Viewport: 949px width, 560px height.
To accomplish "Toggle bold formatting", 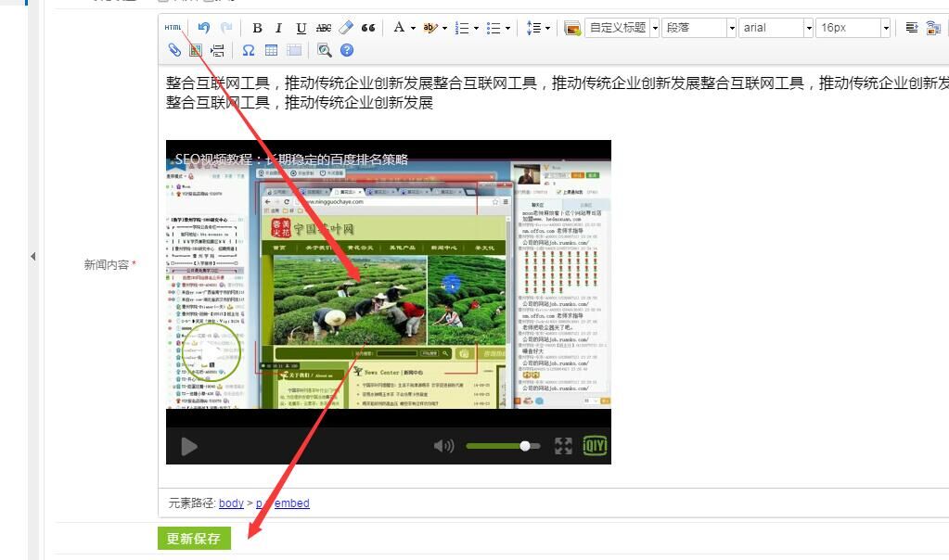I will 257,28.
